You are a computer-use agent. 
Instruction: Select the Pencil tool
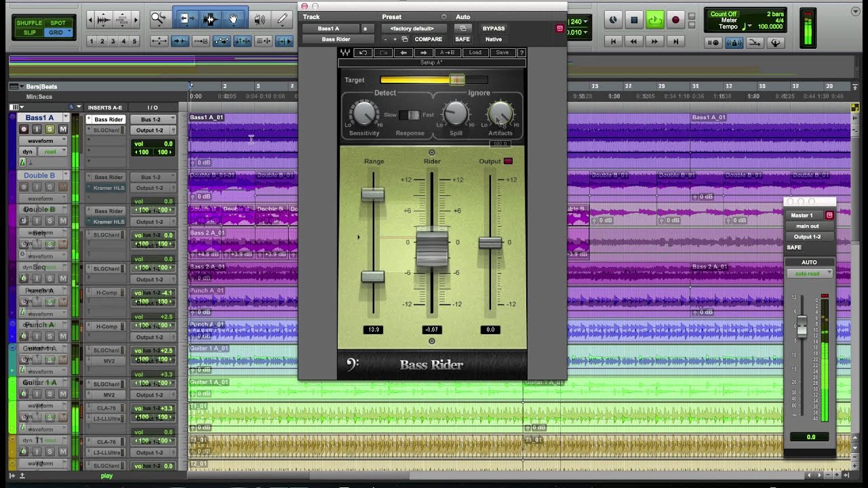point(282,20)
